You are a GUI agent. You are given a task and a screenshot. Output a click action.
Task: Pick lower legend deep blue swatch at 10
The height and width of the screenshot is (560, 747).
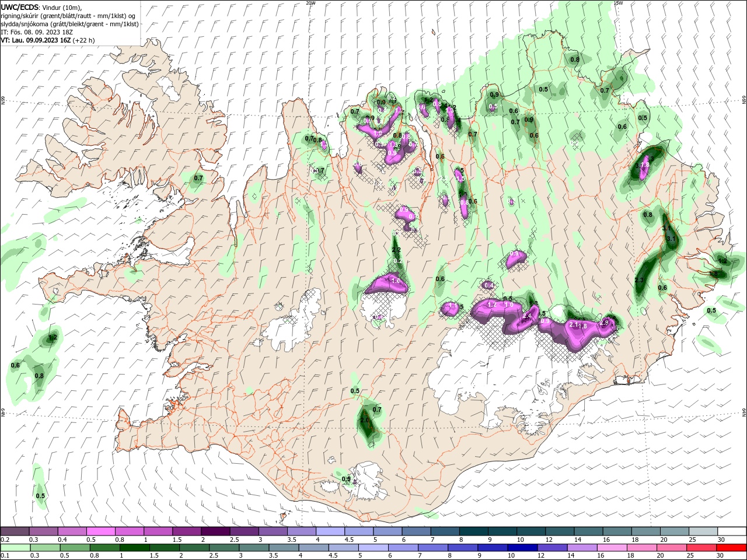(522, 548)
